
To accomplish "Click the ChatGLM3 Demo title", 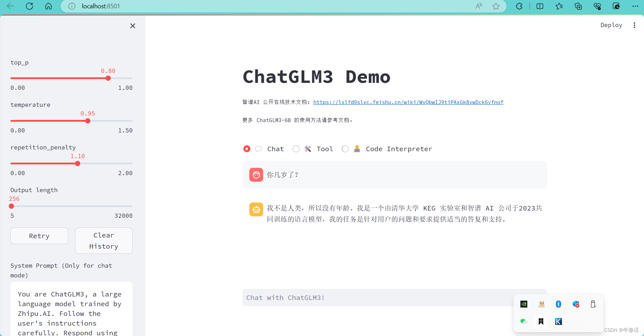I will pyautogui.click(x=316, y=77).
